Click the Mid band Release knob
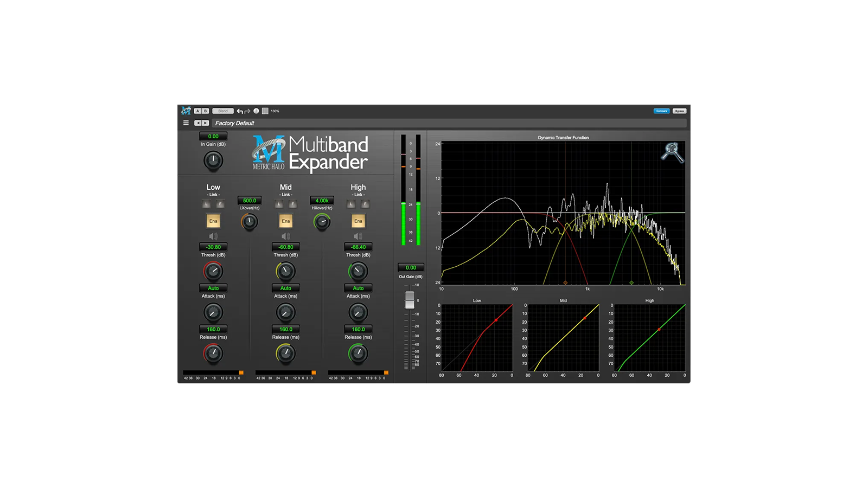This screenshot has height=488, width=868. pyautogui.click(x=286, y=354)
